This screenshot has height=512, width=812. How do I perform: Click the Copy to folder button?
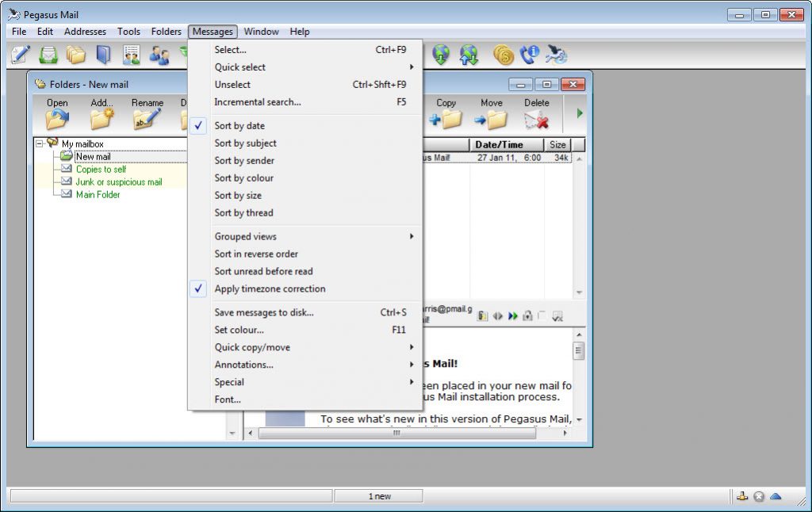coord(446,113)
